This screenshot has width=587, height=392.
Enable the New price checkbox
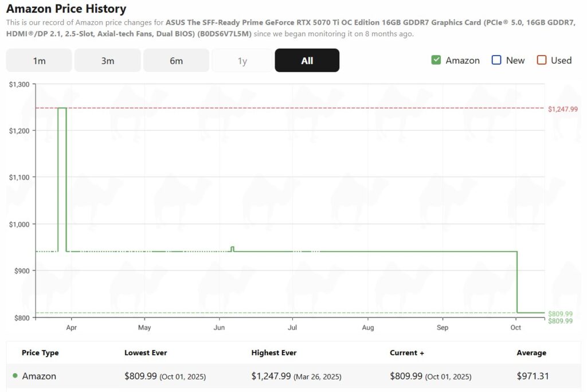point(496,60)
